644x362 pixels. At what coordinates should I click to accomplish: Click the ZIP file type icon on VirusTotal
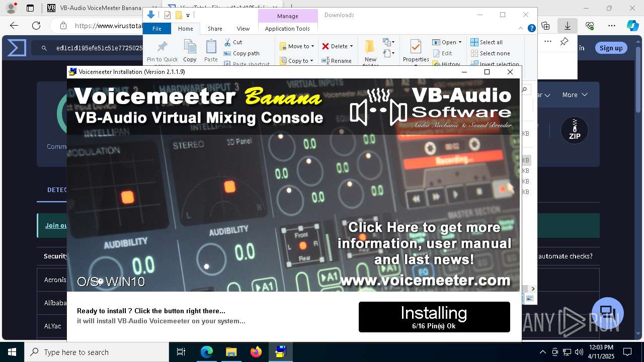point(575,131)
